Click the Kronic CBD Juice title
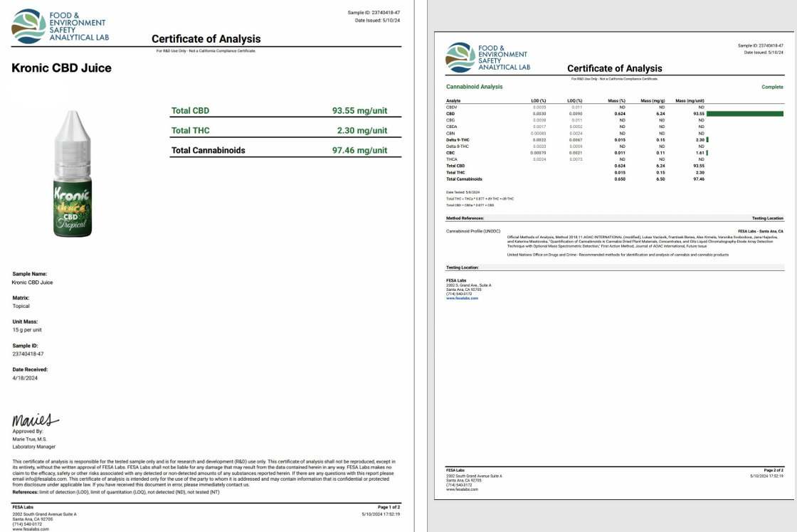 [x=62, y=68]
